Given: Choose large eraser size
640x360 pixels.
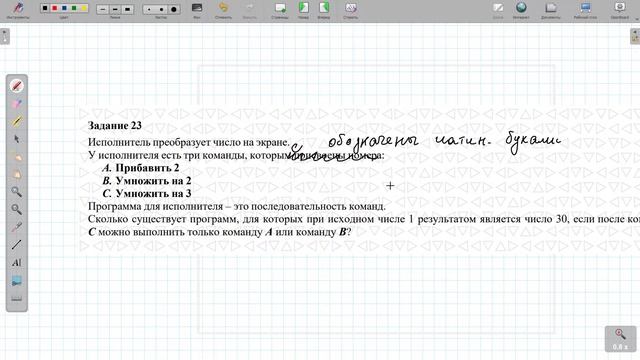Looking at the screenshot, I should [174, 9].
